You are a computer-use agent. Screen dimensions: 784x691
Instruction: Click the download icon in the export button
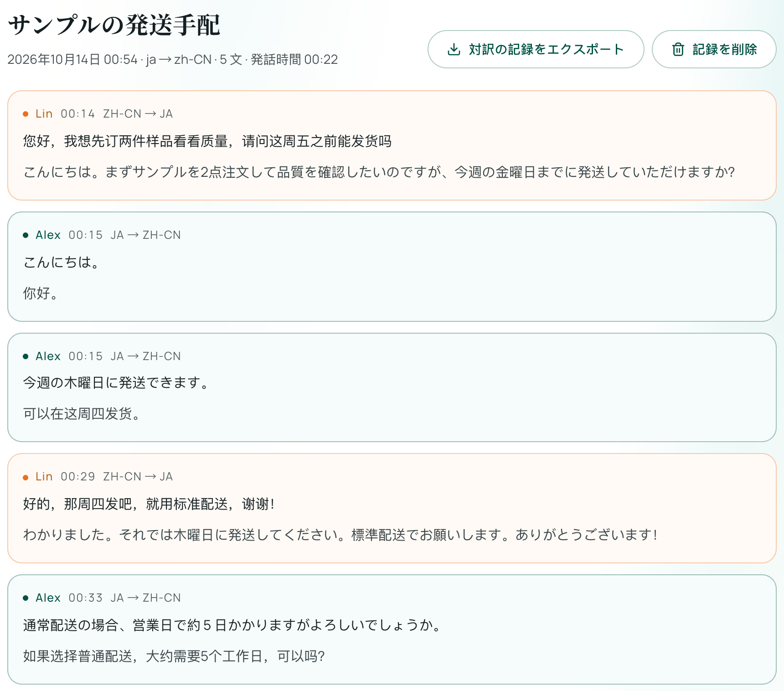pyautogui.click(x=454, y=49)
